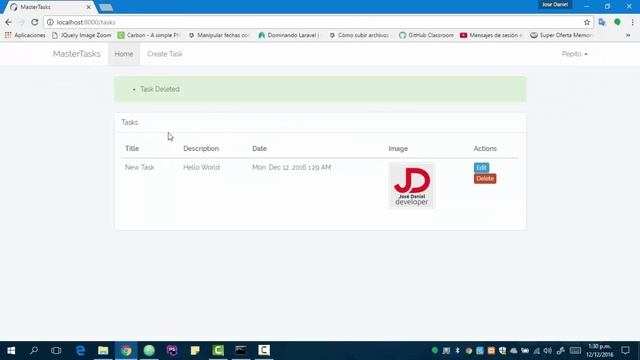Reload the page with the refresh icon
Image resolution: width=640 pixels, height=360 pixels.
tap(35, 22)
